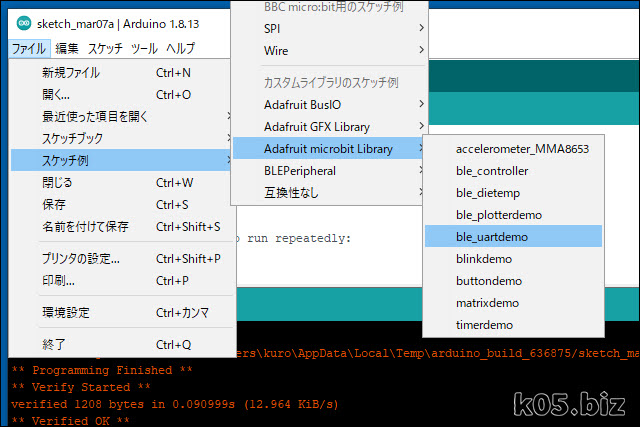
Task: Expand スケッチブック submenu
Action: tap(121, 138)
